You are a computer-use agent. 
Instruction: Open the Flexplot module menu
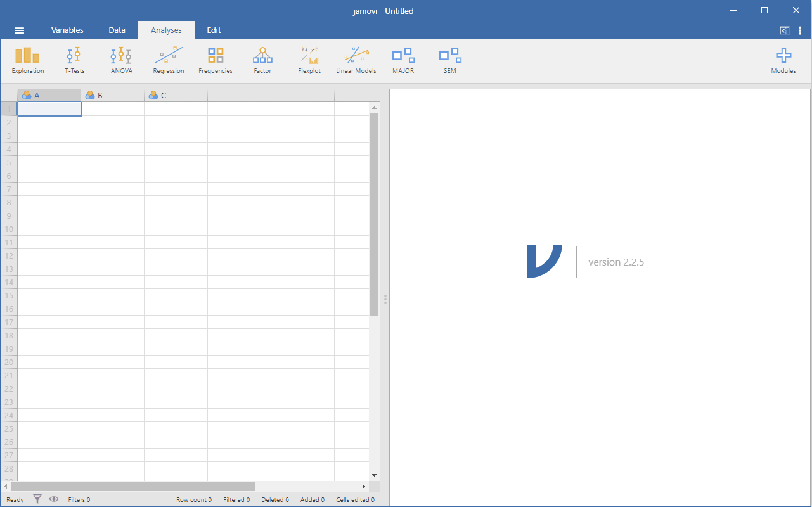click(309, 60)
